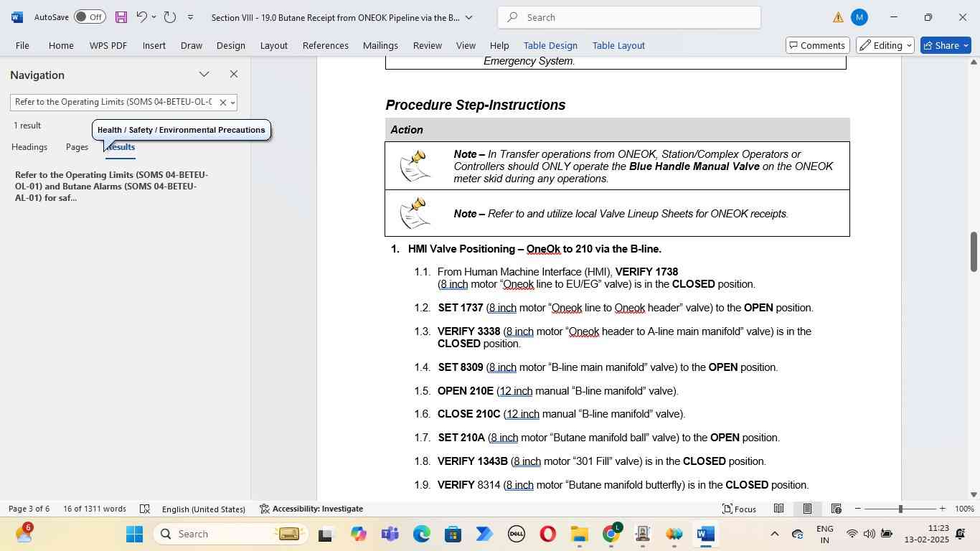980x551 pixels.
Task: Close the Navigation pane
Action: coord(234,75)
